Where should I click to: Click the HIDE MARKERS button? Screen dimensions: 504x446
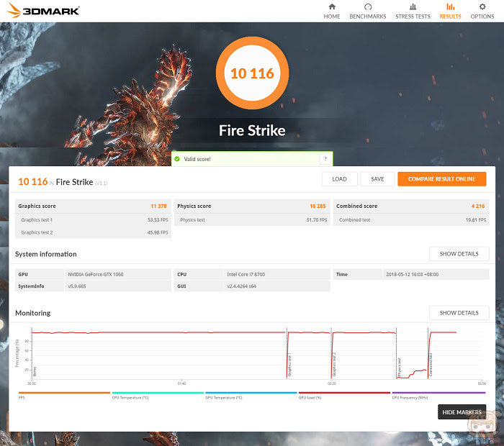(x=462, y=412)
